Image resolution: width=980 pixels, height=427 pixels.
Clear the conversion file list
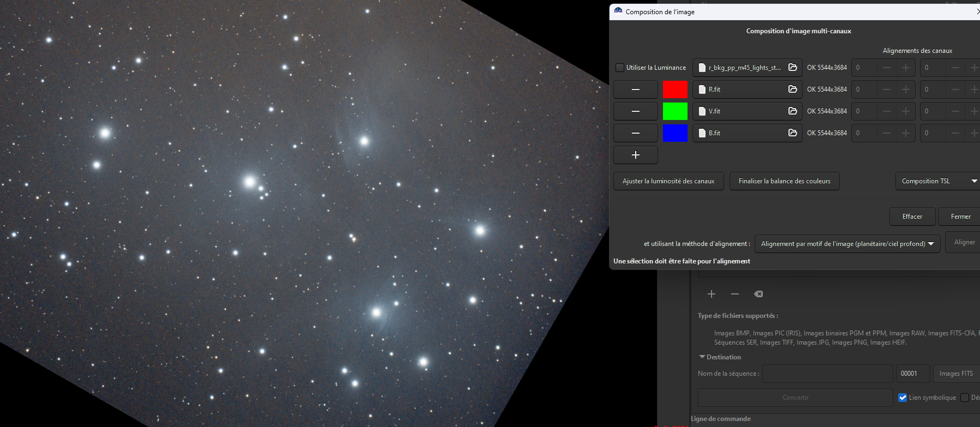(758, 294)
